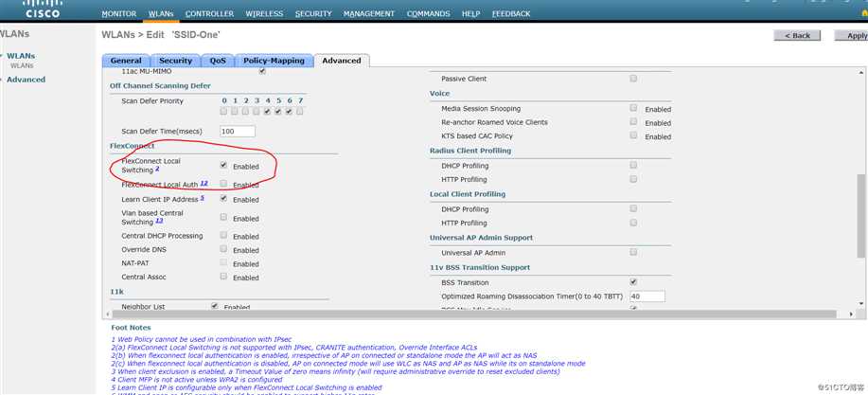This screenshot has width=868, height=395.
Task: Open the COMMANDS menu
Action: click(428, 14)
